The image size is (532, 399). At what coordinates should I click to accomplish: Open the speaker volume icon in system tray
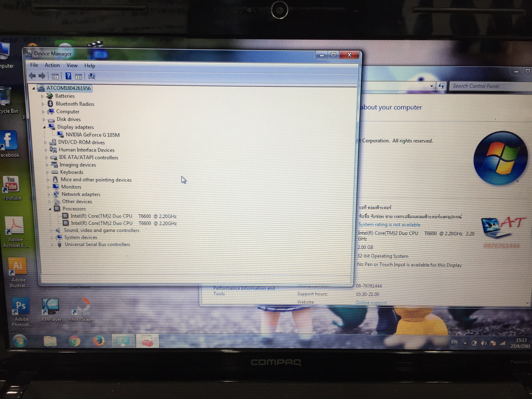click(483, 343)
